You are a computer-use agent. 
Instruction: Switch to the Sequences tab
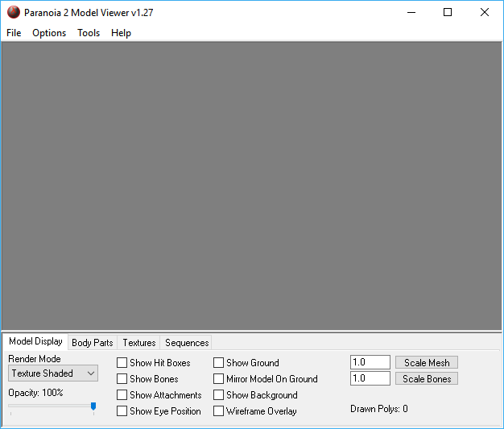pos(187,343)
